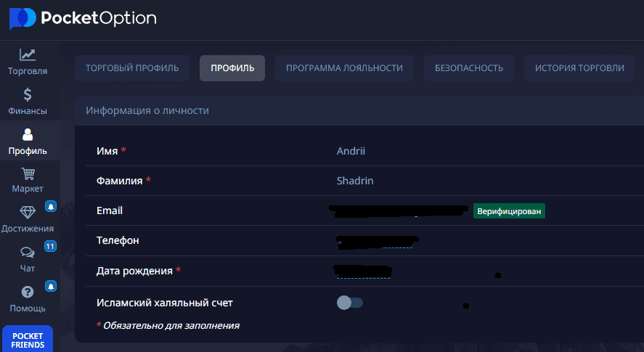Click the surname value Shadrin
Screen dimensions: 644x352
pyautogui.click(x=355, y=181)
